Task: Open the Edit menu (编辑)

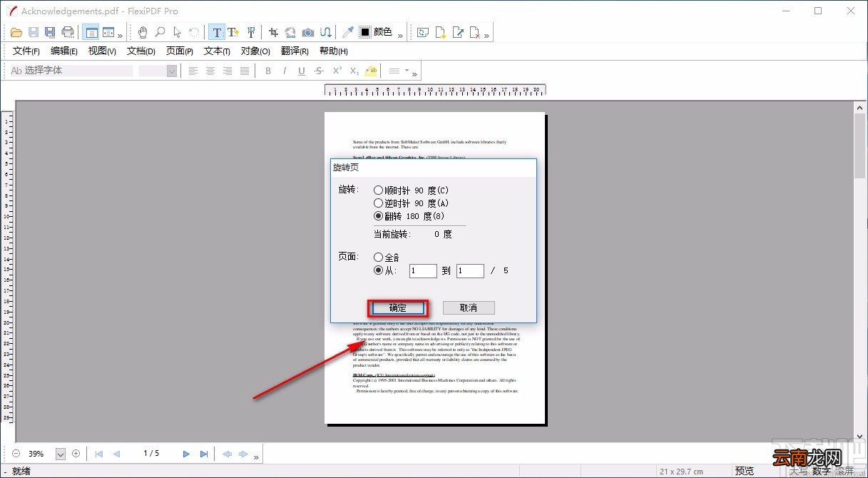Action: [x=64, y=51]
